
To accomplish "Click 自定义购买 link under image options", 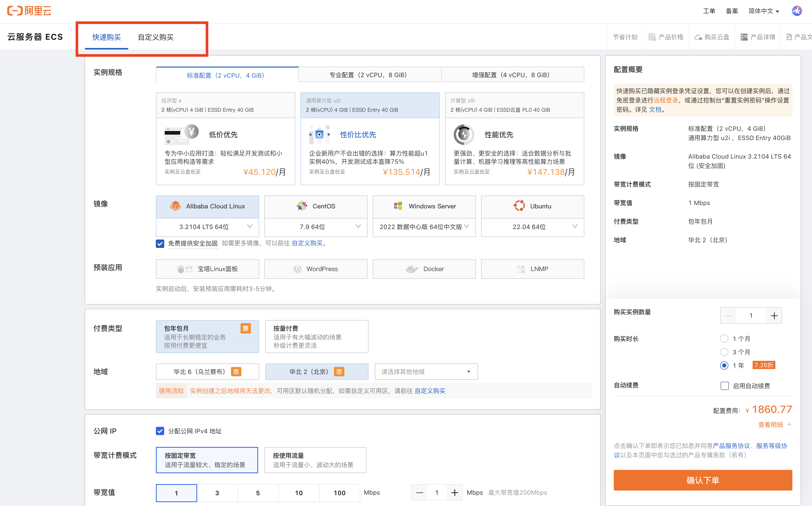I will pos(307,243).
